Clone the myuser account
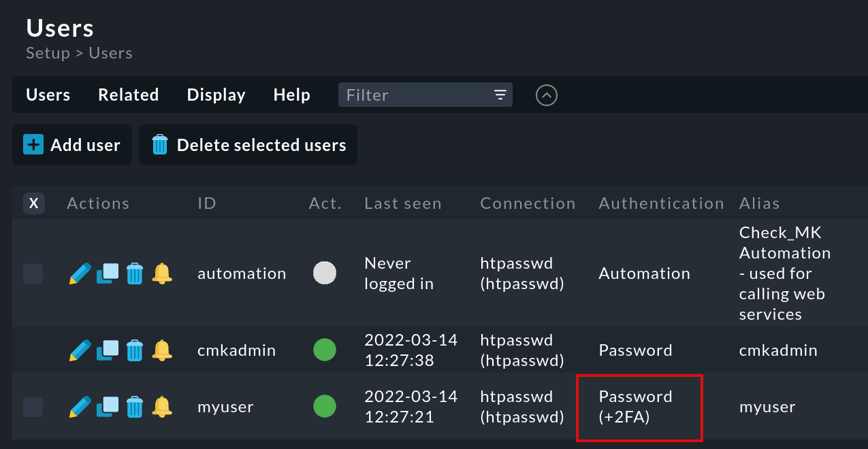 tap(107, 406)
